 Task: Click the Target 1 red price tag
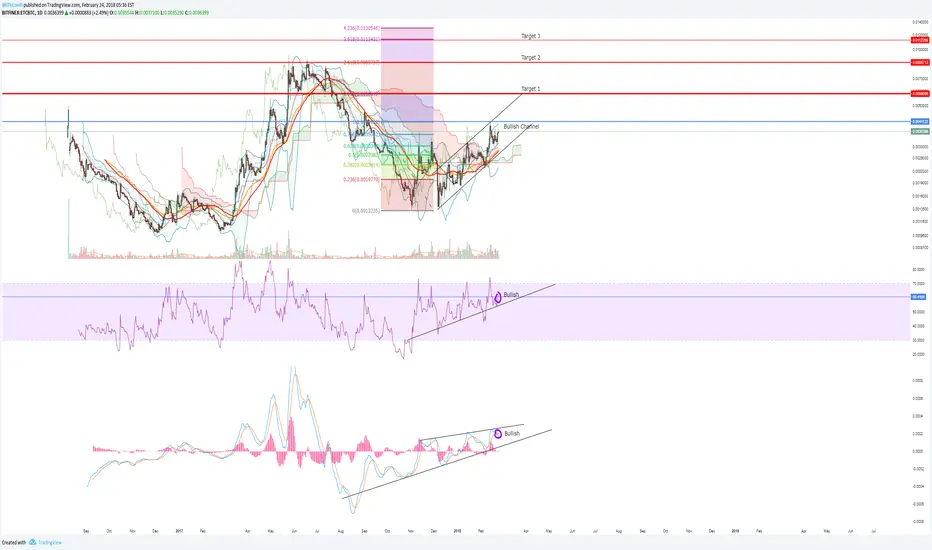920,94
